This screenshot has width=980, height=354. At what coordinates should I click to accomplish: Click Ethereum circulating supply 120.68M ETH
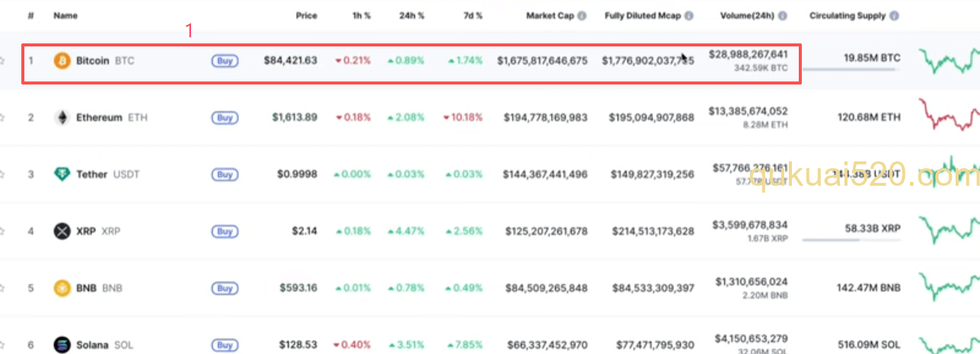tap(870, 118)
